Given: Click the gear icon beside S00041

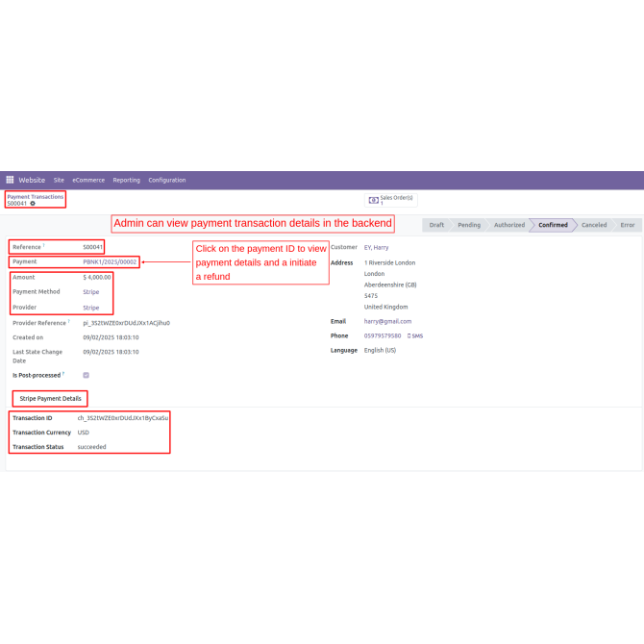Looking at the screenshot, I should 33,204.
